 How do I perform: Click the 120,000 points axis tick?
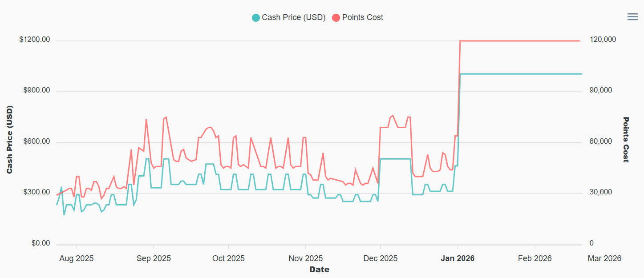coord(603,40)
